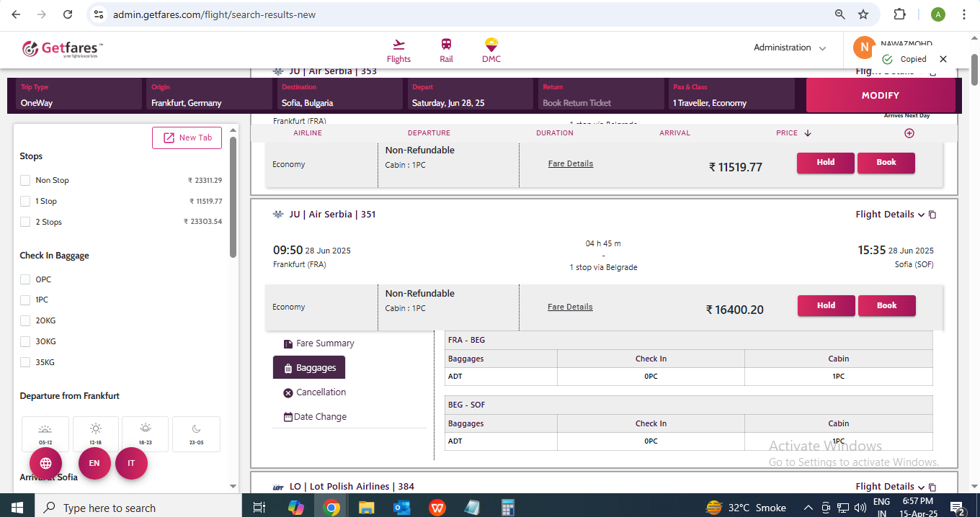Check the 20KG baggage filter
This screenshot has width=980, height=517.
(x=25, y=321)
